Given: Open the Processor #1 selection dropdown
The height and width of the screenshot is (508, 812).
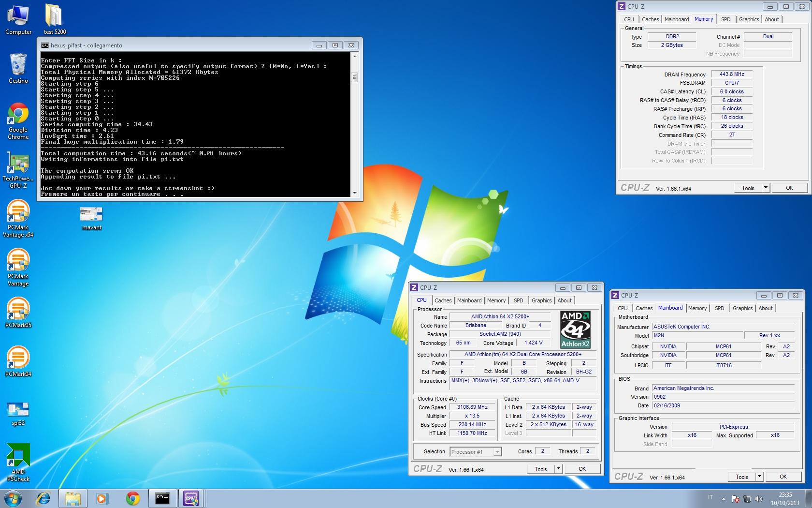Looking at the screenshot, I should (476, 452).
